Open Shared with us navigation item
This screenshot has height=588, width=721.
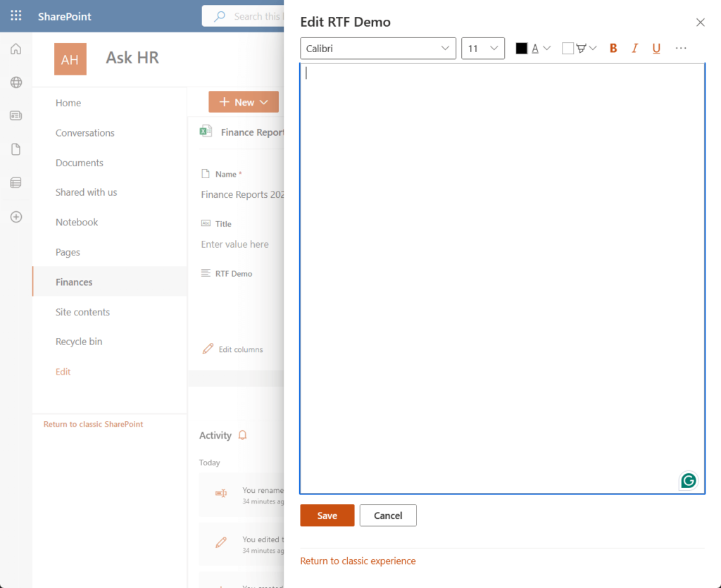[x=87, y=192]
